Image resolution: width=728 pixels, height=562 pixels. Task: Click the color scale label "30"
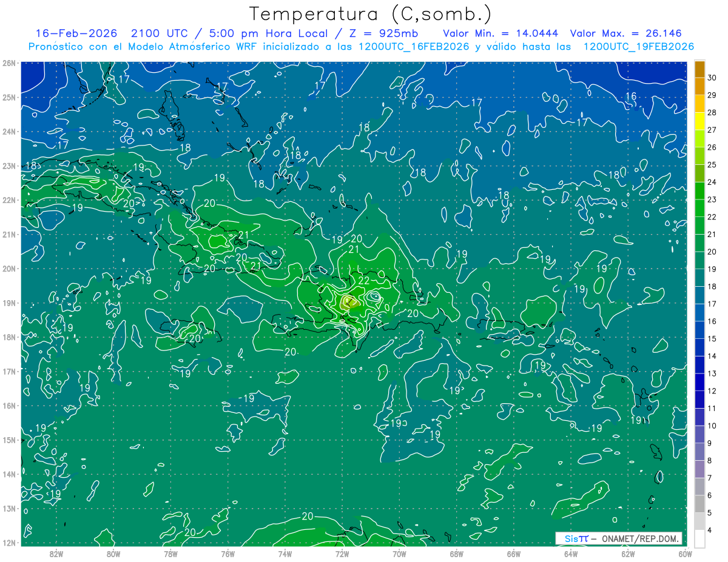coord(712,78)
